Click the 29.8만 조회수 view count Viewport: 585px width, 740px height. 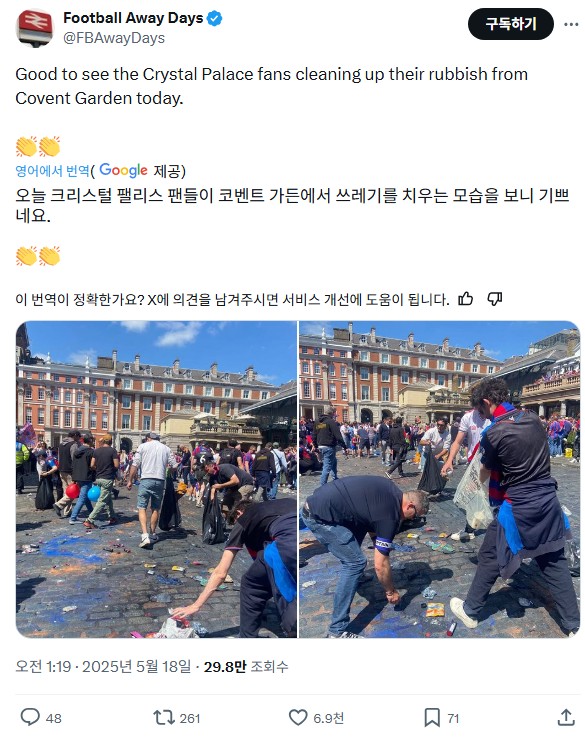[246, 666]
